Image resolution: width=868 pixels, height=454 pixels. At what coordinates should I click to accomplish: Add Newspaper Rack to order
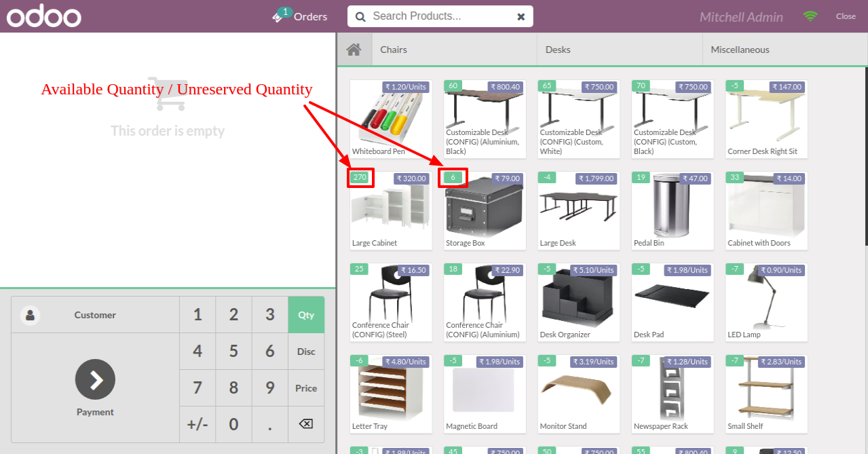click(673, 394)
